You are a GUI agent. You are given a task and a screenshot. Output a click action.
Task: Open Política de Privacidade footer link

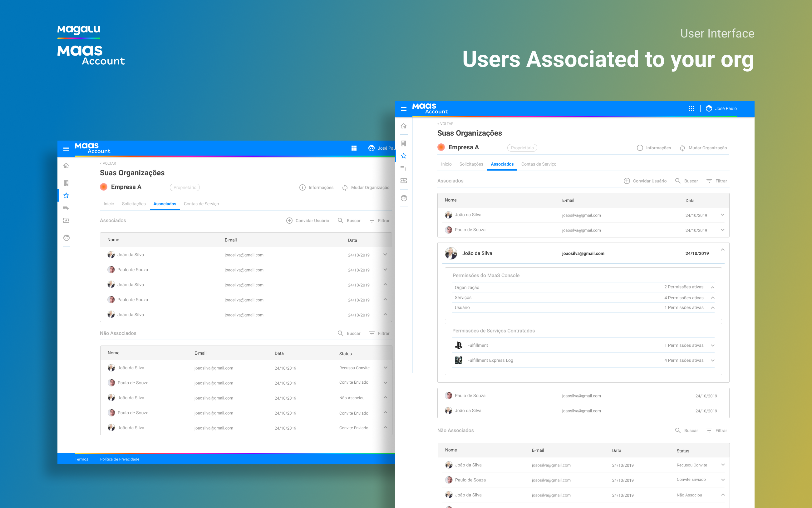(120, 459)
